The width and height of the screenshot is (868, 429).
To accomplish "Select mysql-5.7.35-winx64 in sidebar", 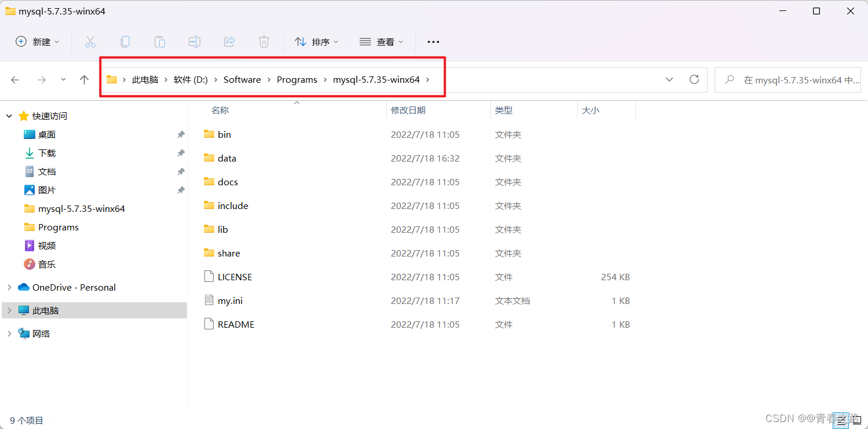I will coord(82,208).
